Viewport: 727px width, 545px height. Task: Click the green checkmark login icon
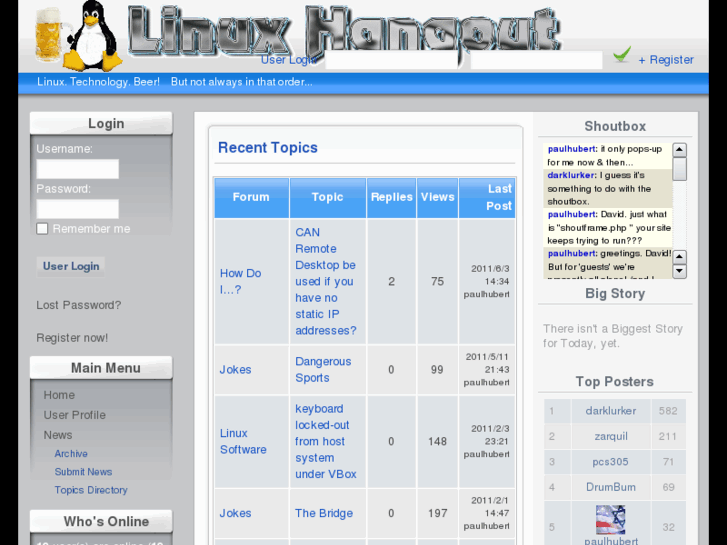tap(622, 55)
